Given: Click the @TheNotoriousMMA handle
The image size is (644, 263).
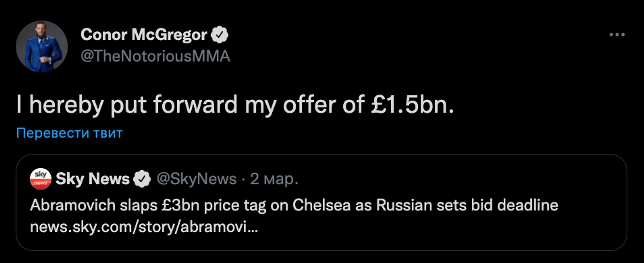Looking at the screenshot, I should (x=155, y=56).
